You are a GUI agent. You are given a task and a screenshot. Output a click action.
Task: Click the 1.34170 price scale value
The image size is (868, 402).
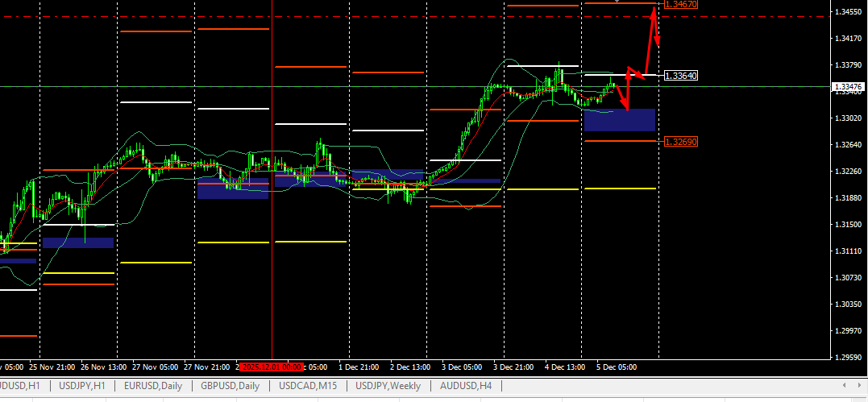[848, 38]
